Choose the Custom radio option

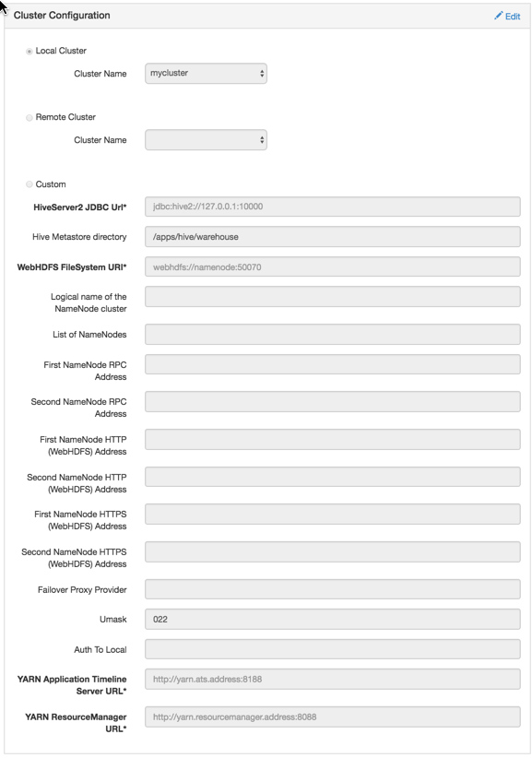pos(30,184)
